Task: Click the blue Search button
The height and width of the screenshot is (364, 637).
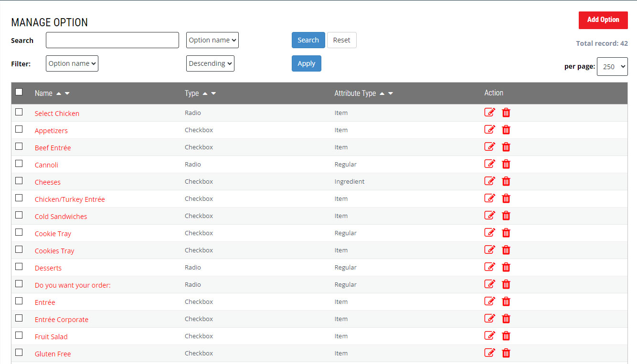Action: (308, 40)
